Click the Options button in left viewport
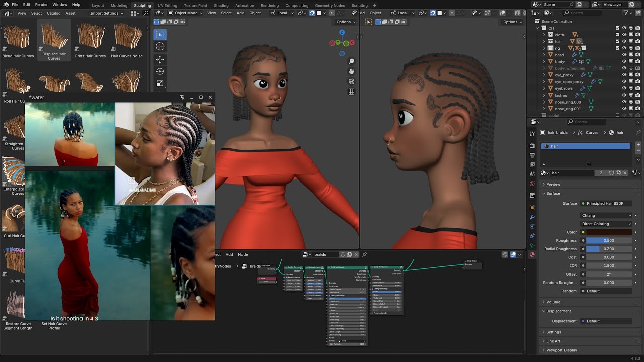 pyautogui.click(x=346, y=22)
